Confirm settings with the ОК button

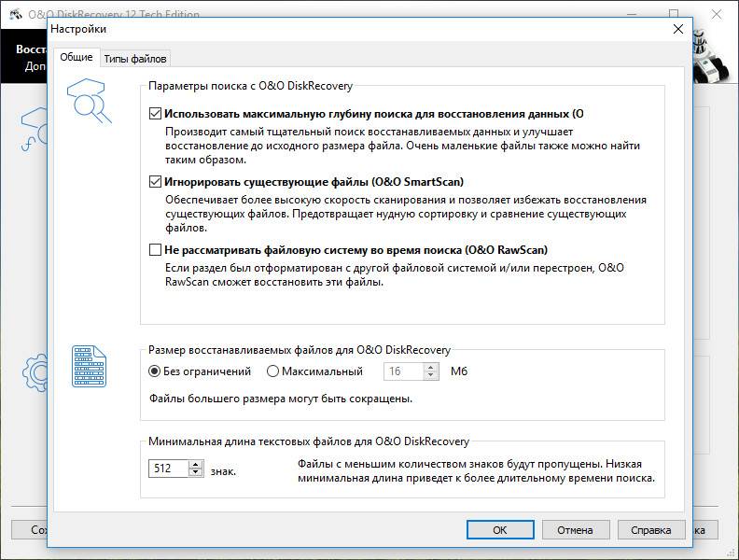[500, 530]
